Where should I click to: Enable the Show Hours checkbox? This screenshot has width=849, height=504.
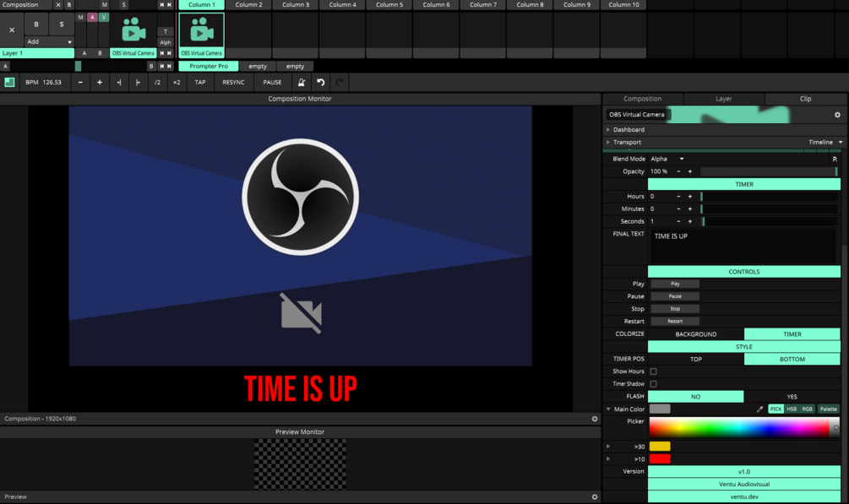(654, 371)
